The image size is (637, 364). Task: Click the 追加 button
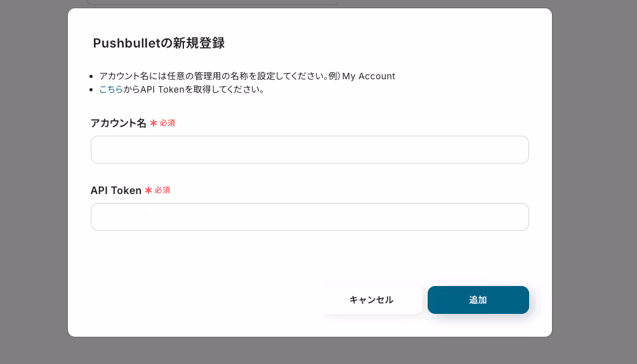pyautogui.click(x=478, y=300)
